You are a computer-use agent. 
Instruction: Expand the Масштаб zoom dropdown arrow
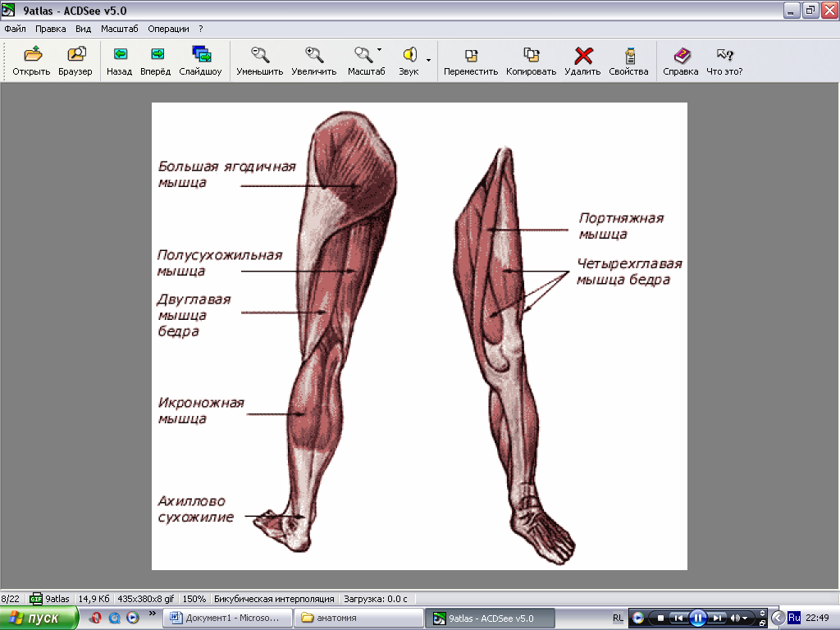(x=379, y=50)
